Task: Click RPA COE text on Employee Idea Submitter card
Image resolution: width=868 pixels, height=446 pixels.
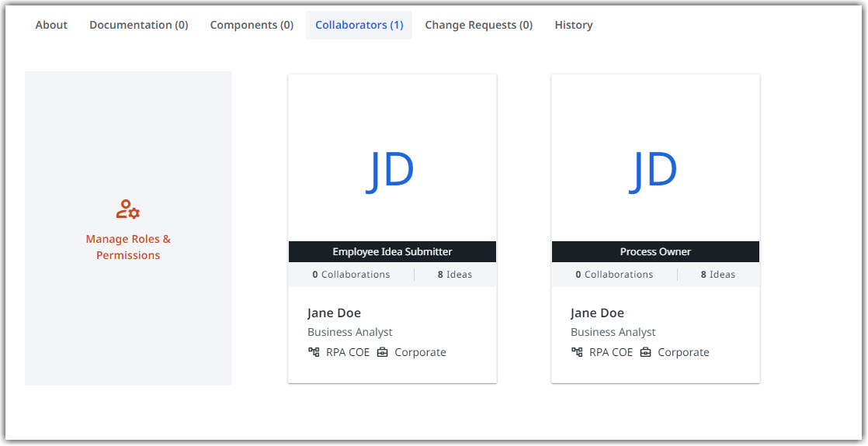Action: click(x=348, y=352)
